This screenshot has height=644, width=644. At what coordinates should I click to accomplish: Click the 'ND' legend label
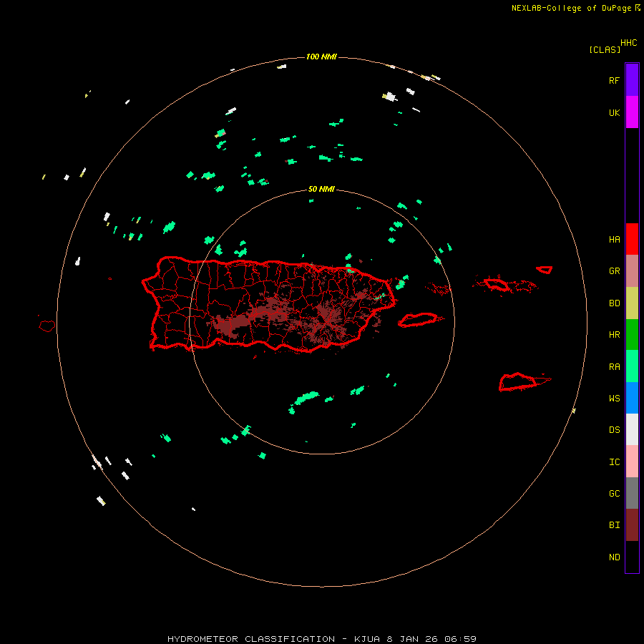[x=614, y=557]
